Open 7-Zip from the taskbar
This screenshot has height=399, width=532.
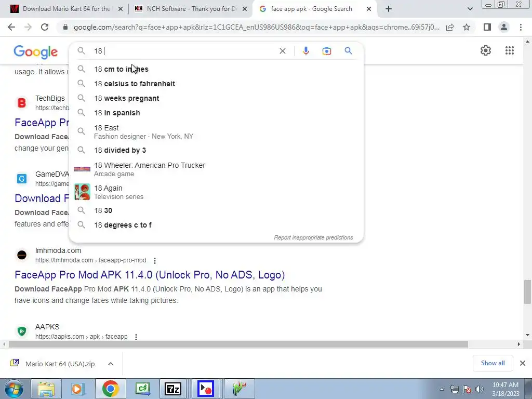click(173, 389)
